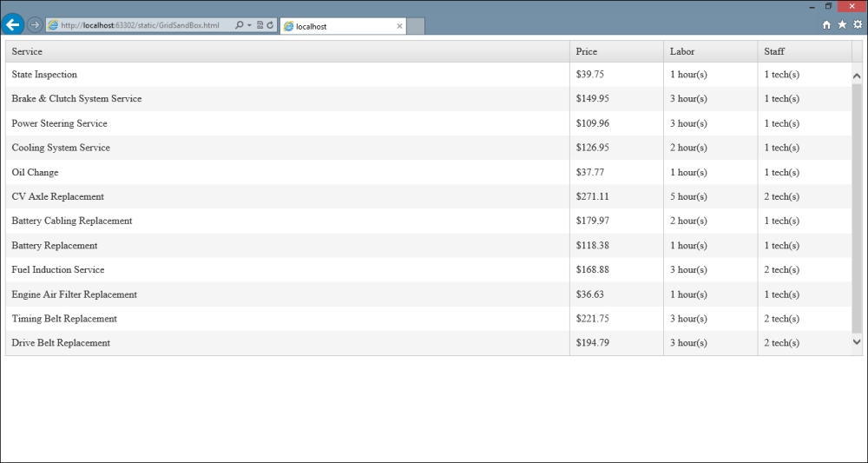
Task: Click the $39.75 price cell
Action: click(x=616, y=74)
